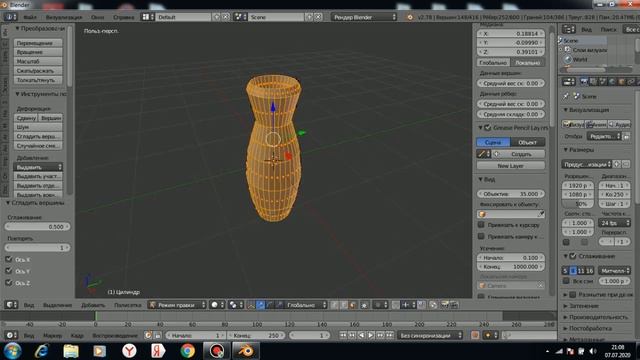This screenshot has height=360, width=640.
Task: Enable lock to cursor checkbox
Action: (481, 224)
